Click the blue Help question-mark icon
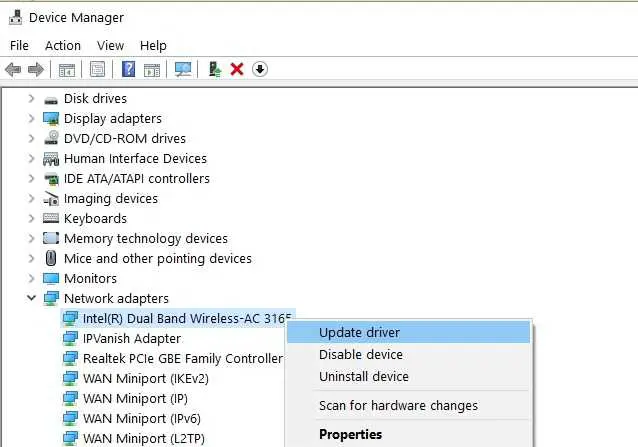The image size is (638, 447). pyautogui.click(x=129, y=69)
